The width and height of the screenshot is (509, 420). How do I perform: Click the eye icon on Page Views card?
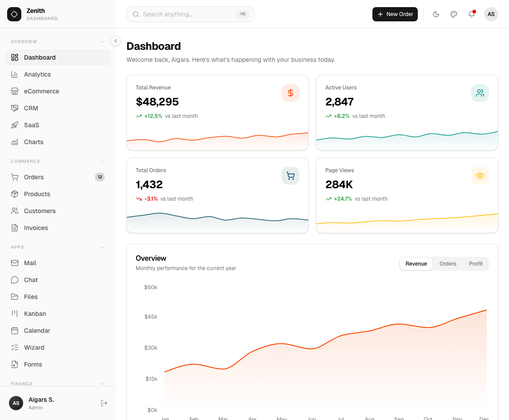point(480,176)
